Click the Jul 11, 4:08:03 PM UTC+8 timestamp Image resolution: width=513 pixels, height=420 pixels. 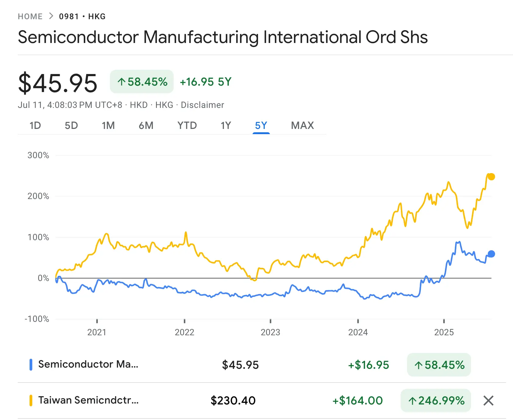tap(70, 105)
